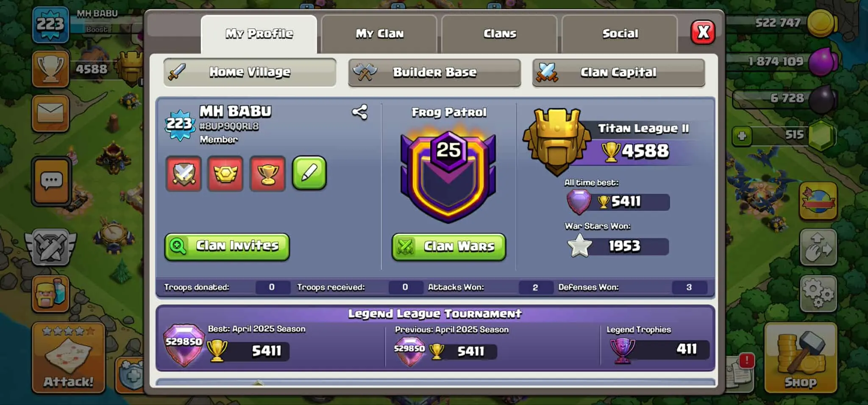868x405 pixels.
Task: Click the Clan Wars button
Action: coord(449,246)
